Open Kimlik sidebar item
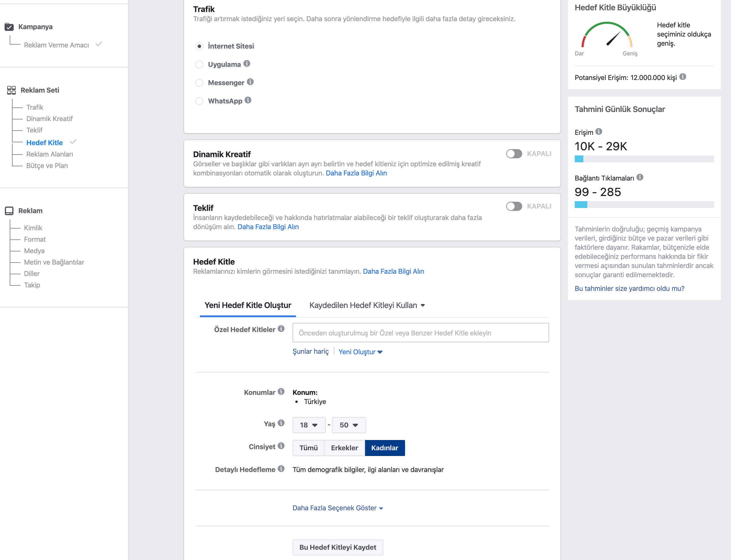Viewport: 731px width, 560px height. point(33,228)
